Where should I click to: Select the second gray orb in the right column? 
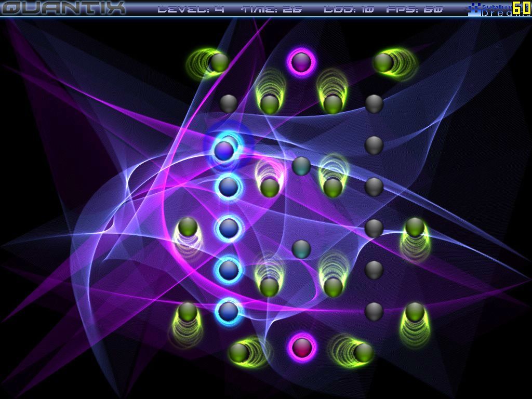(x=374, y=145)
